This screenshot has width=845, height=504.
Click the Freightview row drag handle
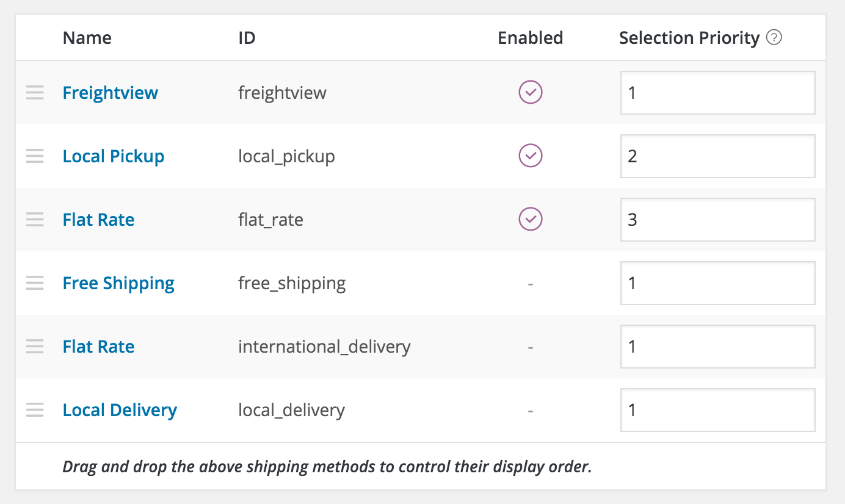tap(35, 93)
